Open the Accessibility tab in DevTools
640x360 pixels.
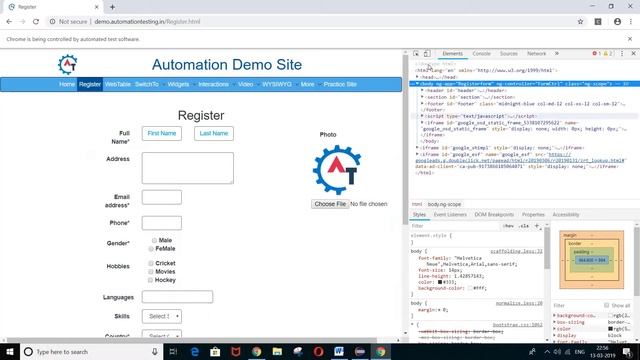tap(566, 215)
